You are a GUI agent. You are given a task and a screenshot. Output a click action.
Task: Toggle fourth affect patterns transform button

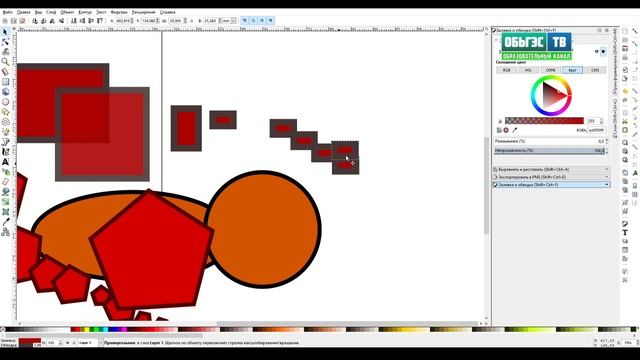click(271, 20)
